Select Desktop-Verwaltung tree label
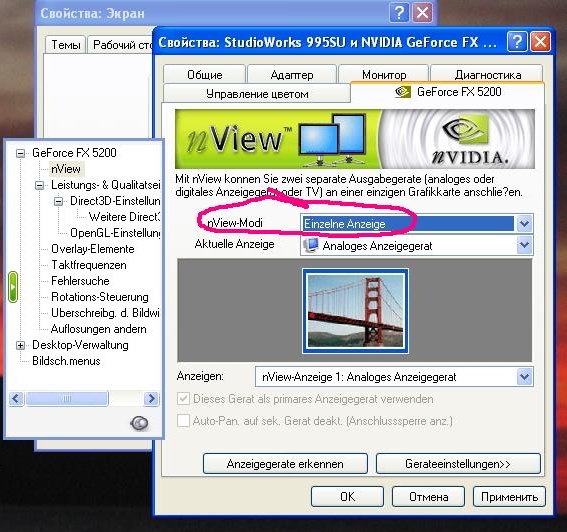The width and height of the screenshot is (567, 532). click(x=80, y=345)
